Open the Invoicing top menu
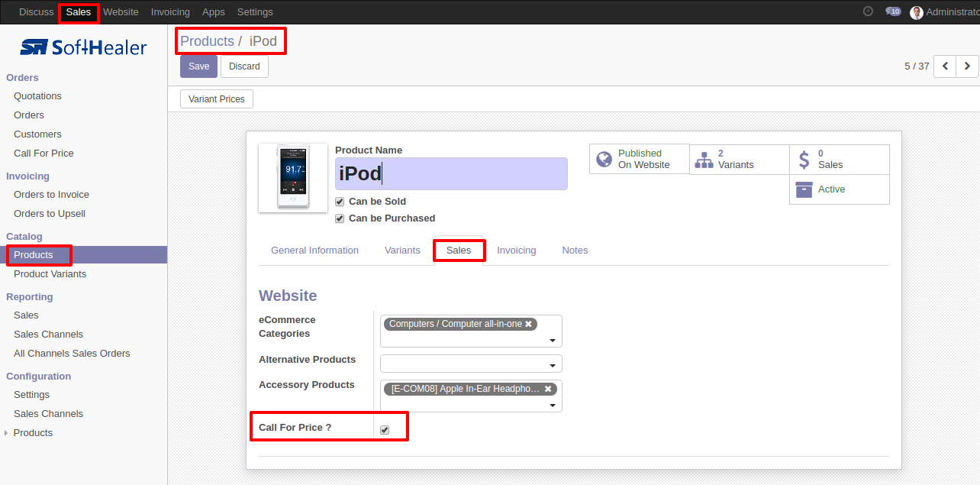 point(170,11)
